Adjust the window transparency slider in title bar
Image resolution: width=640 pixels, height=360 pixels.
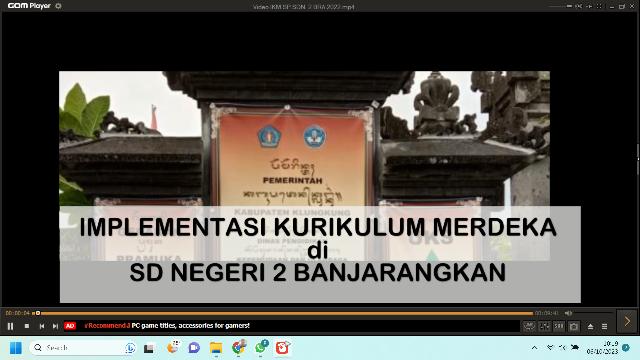tap(560, 7)
